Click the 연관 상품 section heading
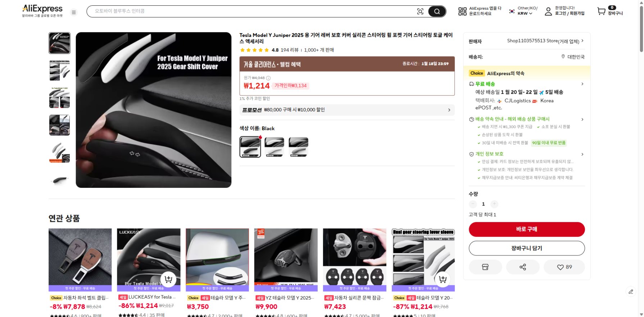644x317 pixels. pos(64,218)
